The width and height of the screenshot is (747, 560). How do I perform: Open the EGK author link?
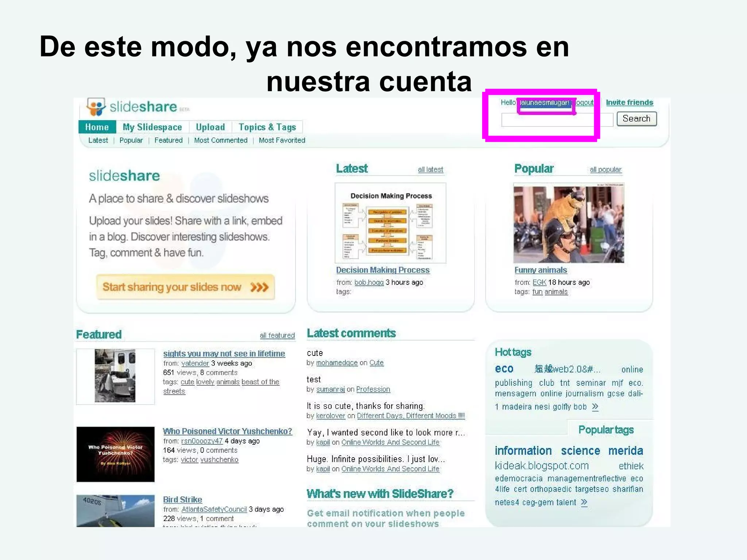[x=539, y=283]
